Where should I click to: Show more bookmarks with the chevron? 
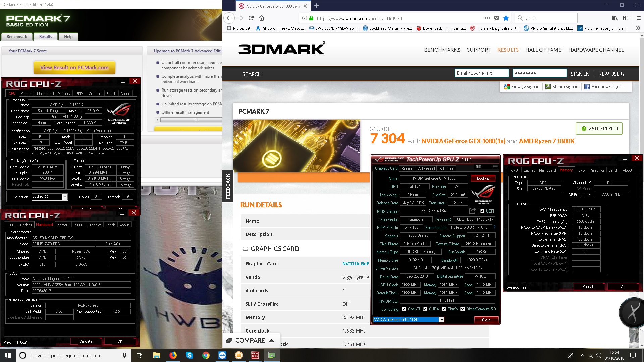click(x=638, y=28)
